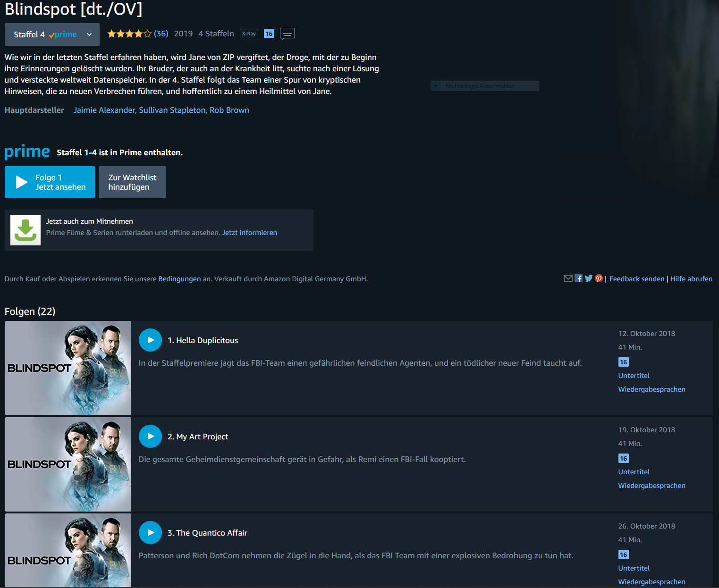Image resolution: width=719 pixels, height=588 pixels.
Task: Open the Staffel 4 season dropdown
Action: coord(52,34)
